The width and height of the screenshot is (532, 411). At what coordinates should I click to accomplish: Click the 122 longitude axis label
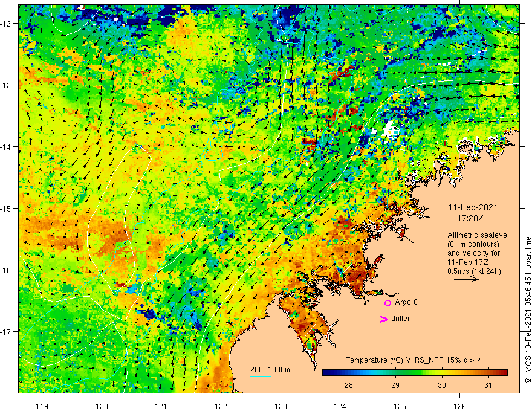pos(221,406)
